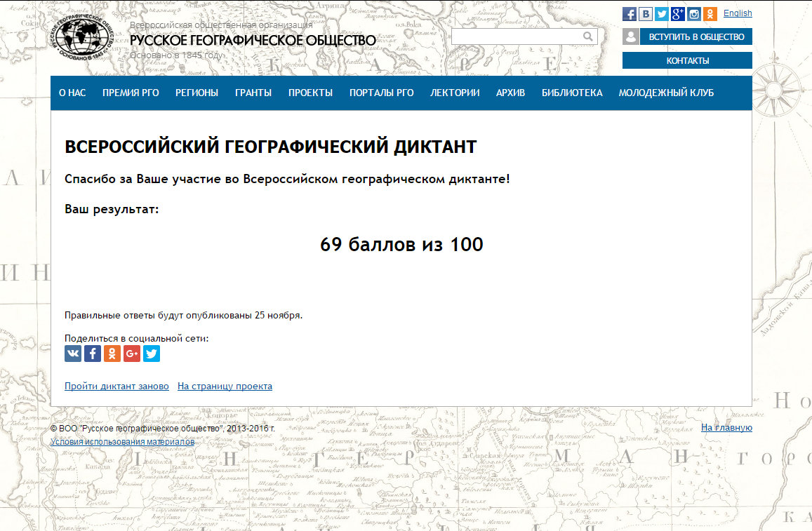Viewport: 812px width, 531px height.
Task: Select "ГРАНТЫ" in the navigation bar
Action: (253, 93)
